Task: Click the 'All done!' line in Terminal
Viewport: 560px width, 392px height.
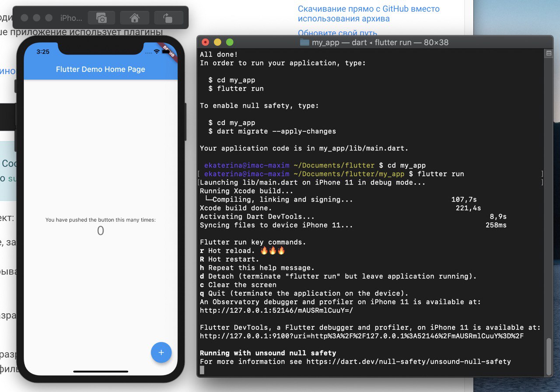Action: point(219,55)
